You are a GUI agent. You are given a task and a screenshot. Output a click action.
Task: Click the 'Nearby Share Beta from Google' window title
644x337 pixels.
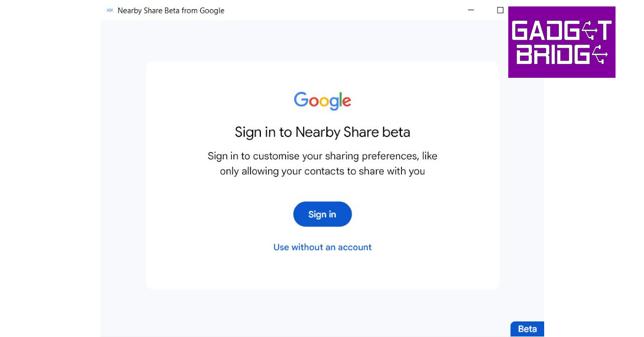(x=171, y=11)
